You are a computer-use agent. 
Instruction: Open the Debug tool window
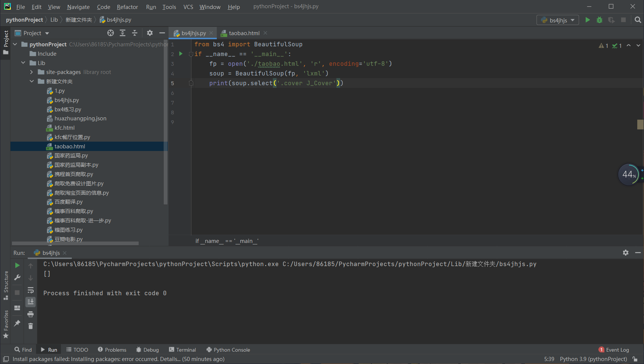[148, 350]
